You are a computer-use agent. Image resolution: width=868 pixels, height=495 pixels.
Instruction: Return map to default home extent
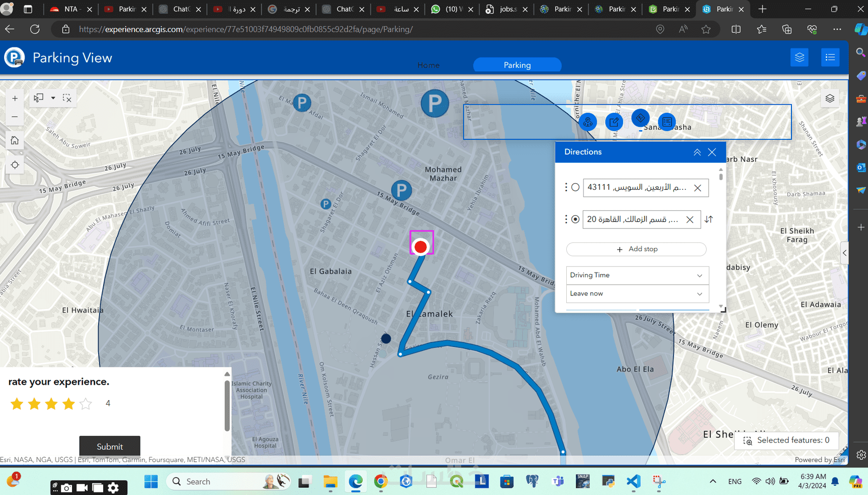pos(15,140)
